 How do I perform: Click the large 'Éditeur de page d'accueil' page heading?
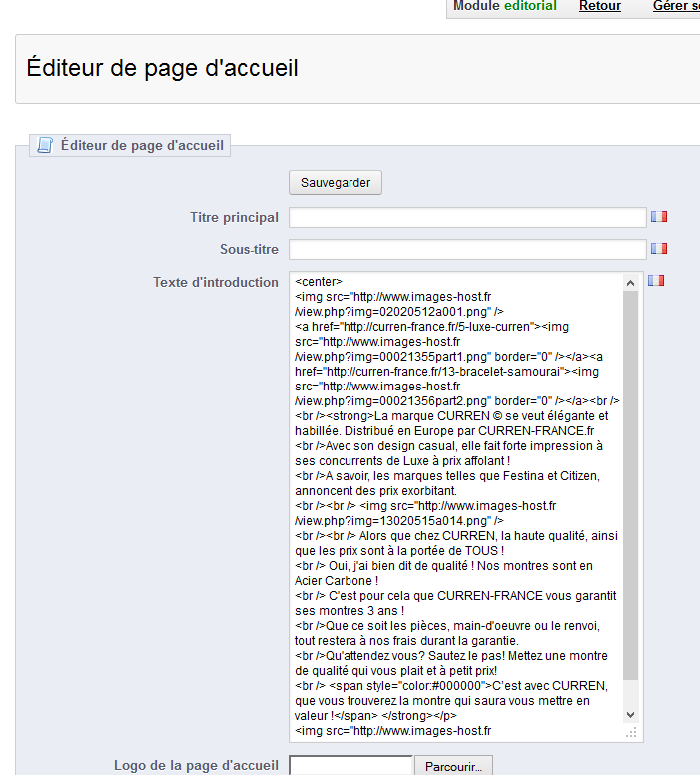tap(162, 68)
